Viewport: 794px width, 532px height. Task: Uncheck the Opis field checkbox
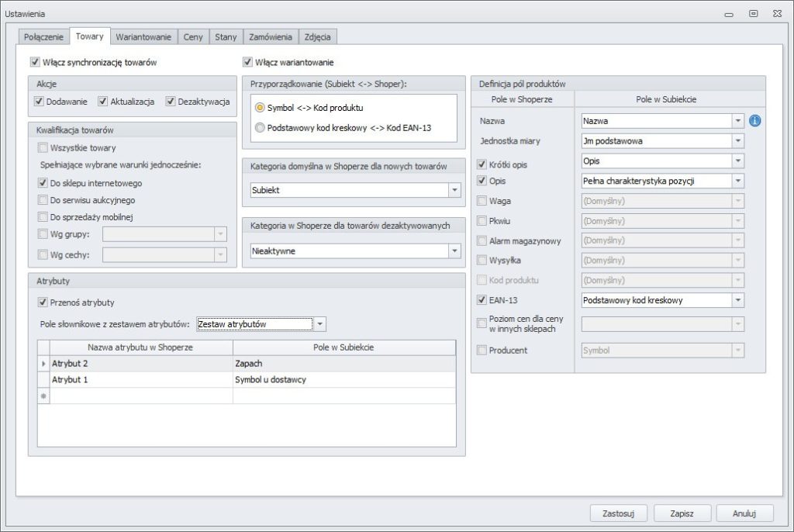482,181
